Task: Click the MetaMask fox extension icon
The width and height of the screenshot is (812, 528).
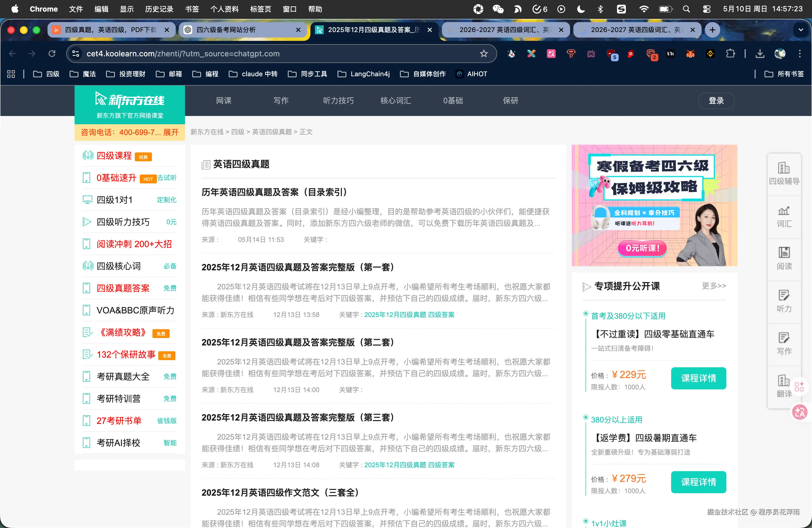Action: point(690,54)
